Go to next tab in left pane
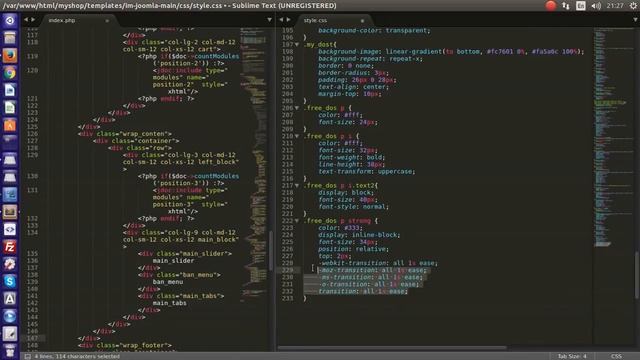The height and width of the screenshot is (360, 640). (33, 20)
